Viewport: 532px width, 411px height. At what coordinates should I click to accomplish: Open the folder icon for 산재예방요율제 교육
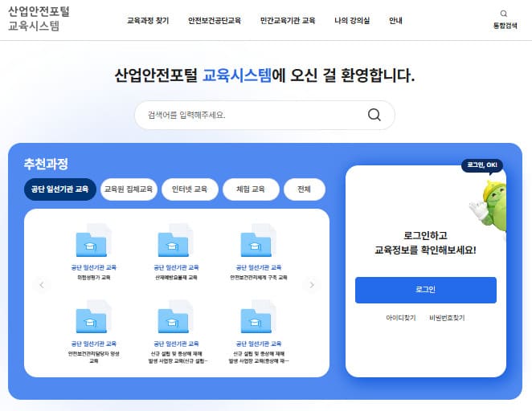[175, 241]
